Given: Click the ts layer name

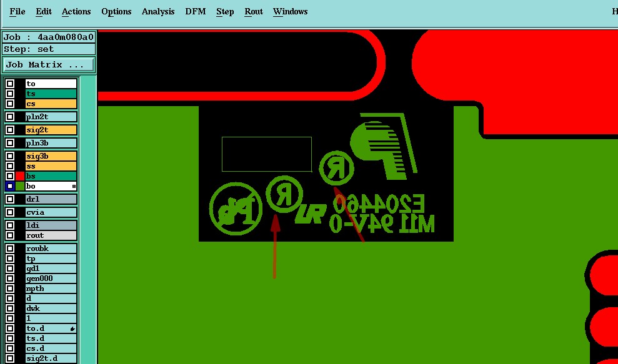Looking at the screenshot, I should click(x=51, y=94).
